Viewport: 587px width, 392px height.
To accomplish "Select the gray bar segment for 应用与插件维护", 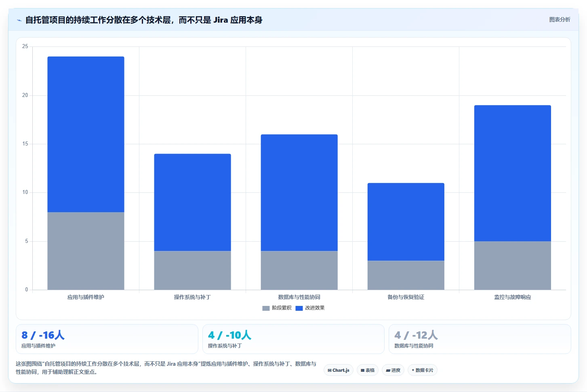I will (86, 251).
